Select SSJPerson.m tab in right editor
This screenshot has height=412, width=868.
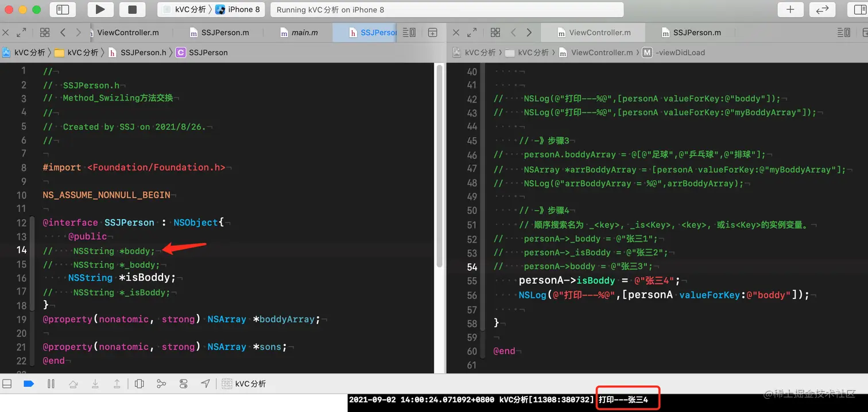point(691,33)
